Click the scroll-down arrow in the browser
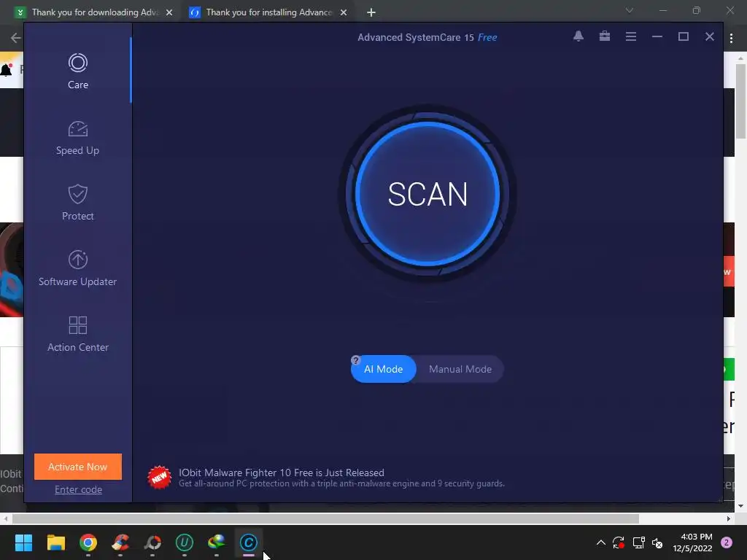This screenshot has width=747, height=560. (740, 506)
